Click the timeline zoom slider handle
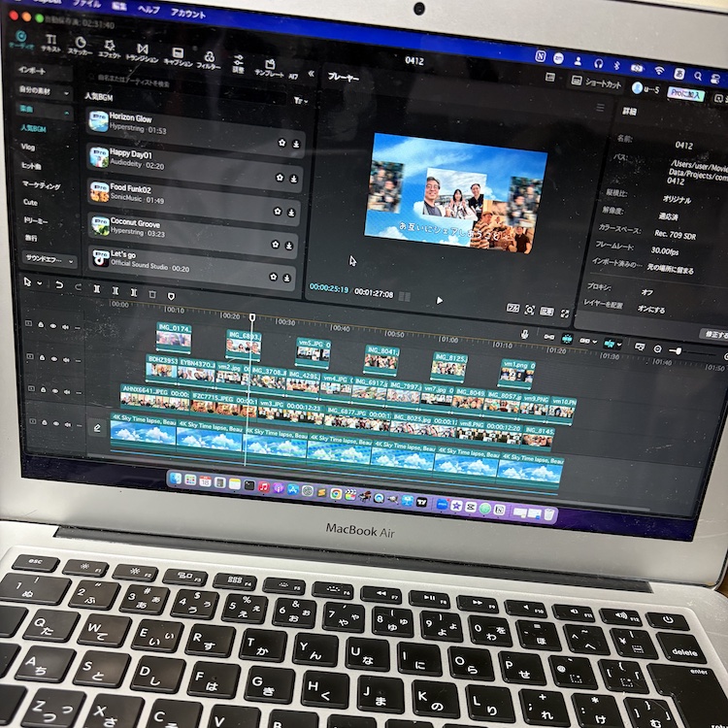This screenshot has height=728, width=728. [678, 351]
